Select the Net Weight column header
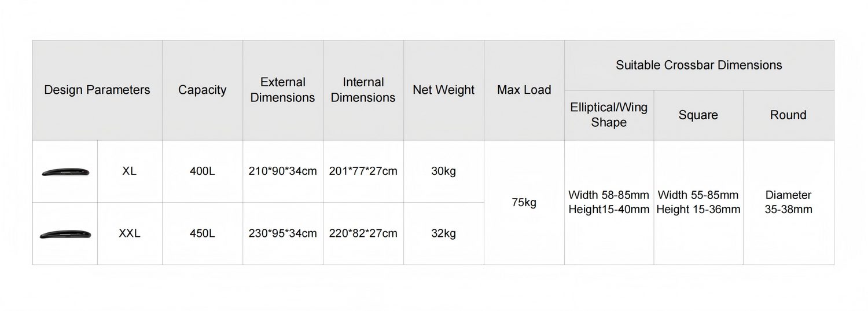This screenshot has width=868, height=311. pyautogui.click(x=444, y=90)
